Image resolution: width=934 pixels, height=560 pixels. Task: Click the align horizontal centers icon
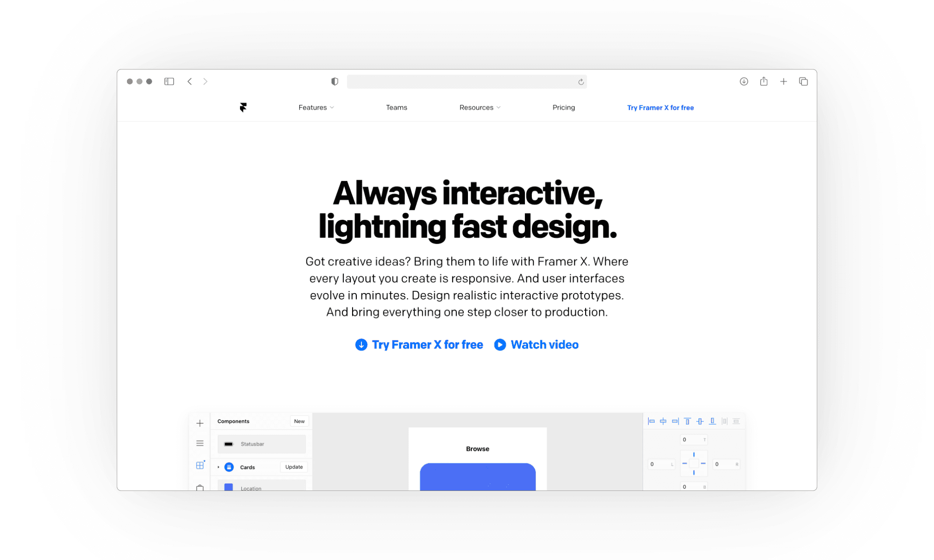click(x=663, y=420)
